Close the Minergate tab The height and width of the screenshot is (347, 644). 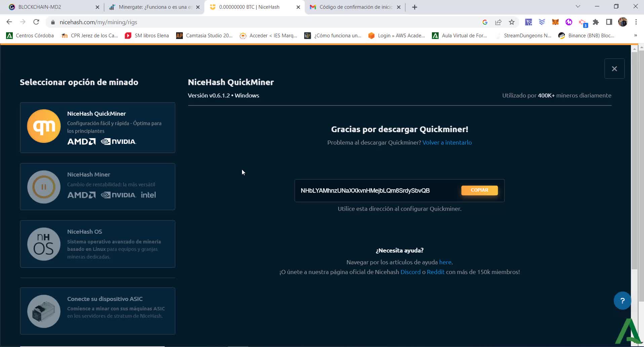[198, 7]
